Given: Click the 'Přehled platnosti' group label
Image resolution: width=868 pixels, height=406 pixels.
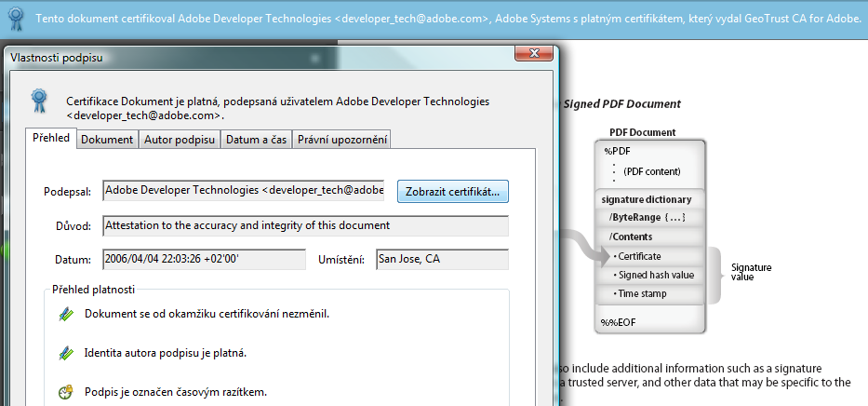Looking at the screenshot, I should (x=93, y=289).
